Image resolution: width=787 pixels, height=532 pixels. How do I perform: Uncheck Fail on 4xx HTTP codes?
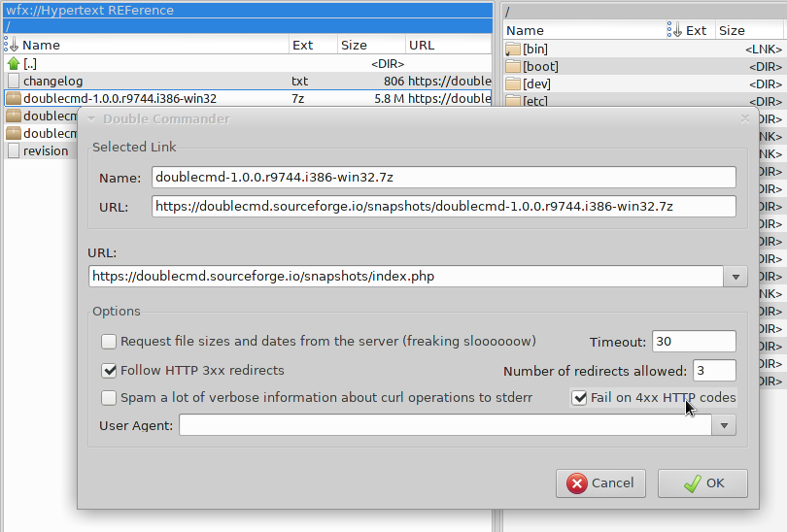[579, 398]
